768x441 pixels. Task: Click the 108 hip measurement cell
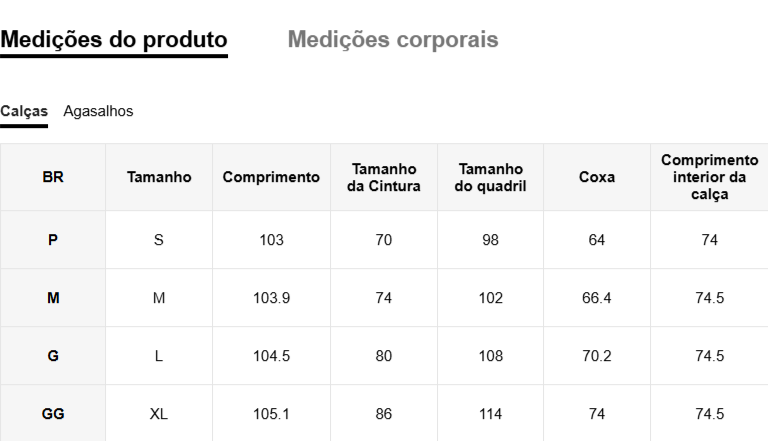coord(490,356)
